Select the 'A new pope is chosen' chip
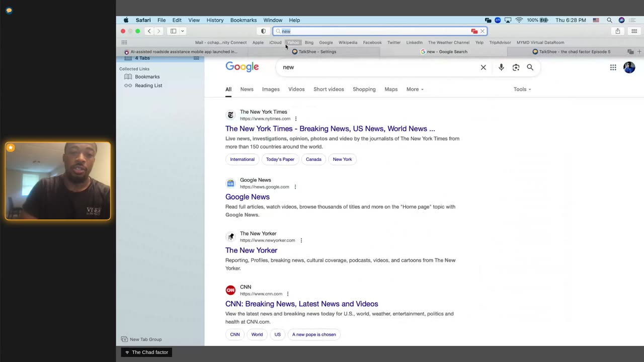The width and height of the screenshot is (644, 362). [314, 334]
